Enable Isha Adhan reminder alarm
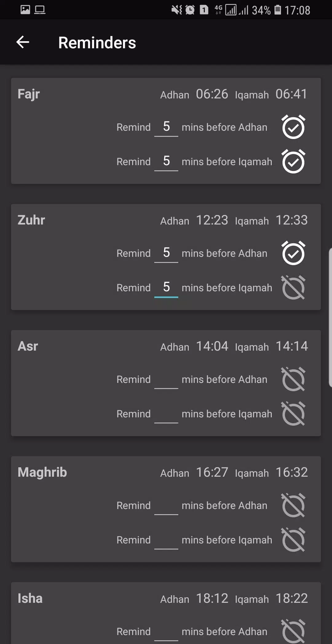This screenshot has height=644, width=332. 293,631
